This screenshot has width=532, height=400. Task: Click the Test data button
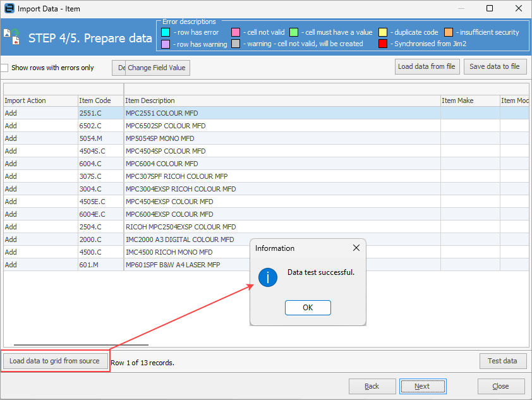[x=503, y=361]
